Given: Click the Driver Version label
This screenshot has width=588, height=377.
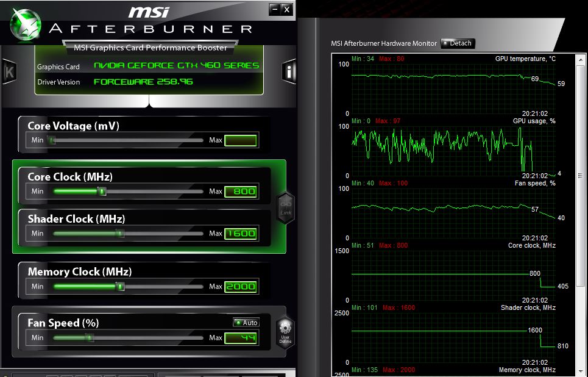Looking at the screenshot, I should pos(58,82).
